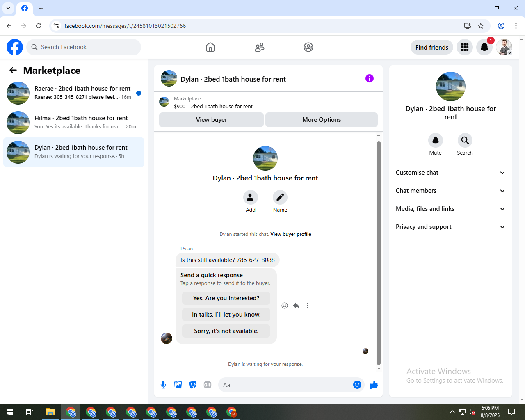Reload the page

click(39, 26)
